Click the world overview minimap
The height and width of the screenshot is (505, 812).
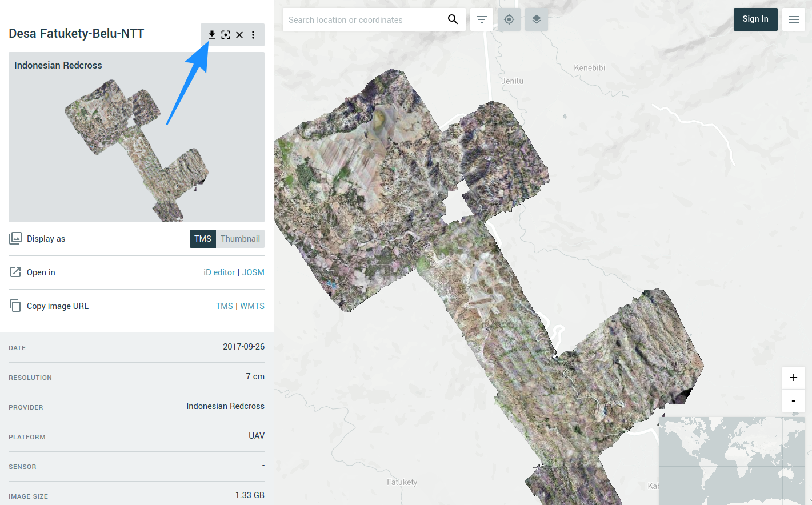731,461
